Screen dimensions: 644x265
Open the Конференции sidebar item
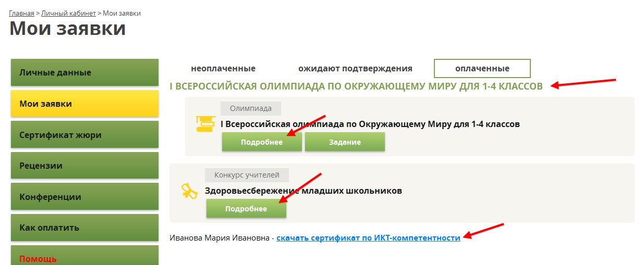coord(84,197)
